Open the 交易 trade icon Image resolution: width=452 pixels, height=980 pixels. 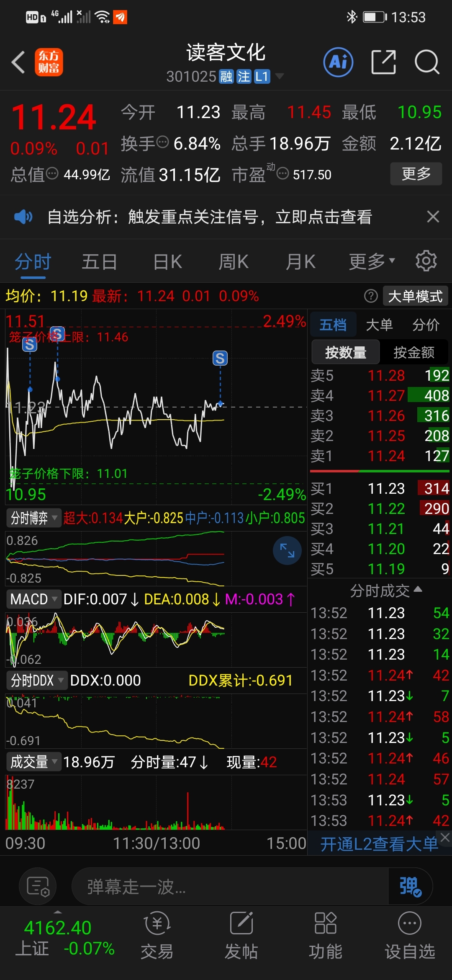click(x=157, y=936)
